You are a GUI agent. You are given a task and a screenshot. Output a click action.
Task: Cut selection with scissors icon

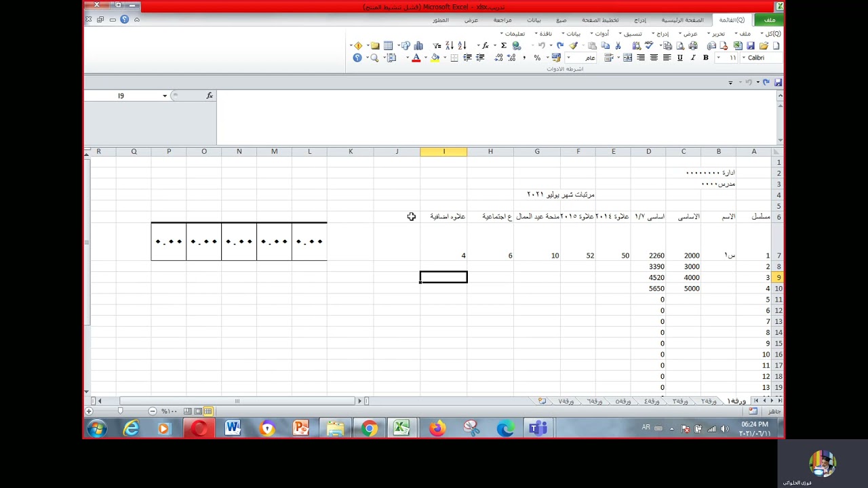618,45
